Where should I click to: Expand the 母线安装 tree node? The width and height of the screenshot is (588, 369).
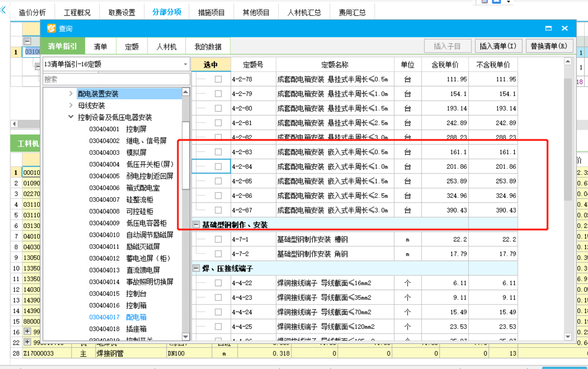71,105
